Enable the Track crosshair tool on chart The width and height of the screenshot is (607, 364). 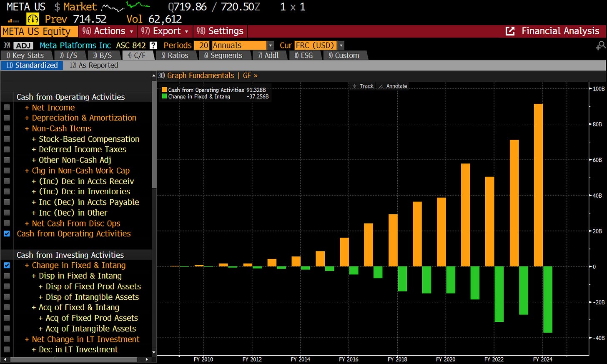363,86
